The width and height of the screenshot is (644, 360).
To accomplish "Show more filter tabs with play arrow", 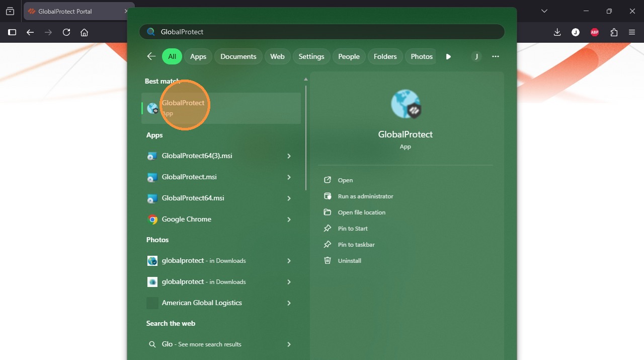I will pyautogui.click(x=448, y=56).
